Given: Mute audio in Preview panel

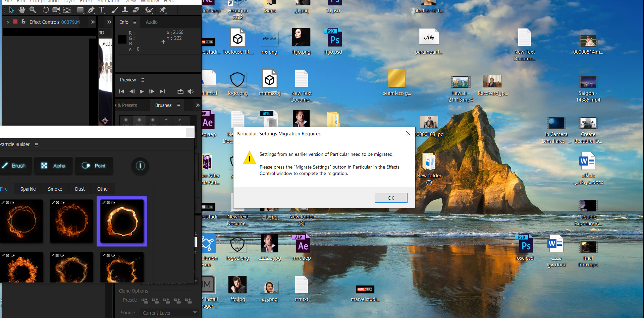Looking at the screenshot, I should (191, 91).
